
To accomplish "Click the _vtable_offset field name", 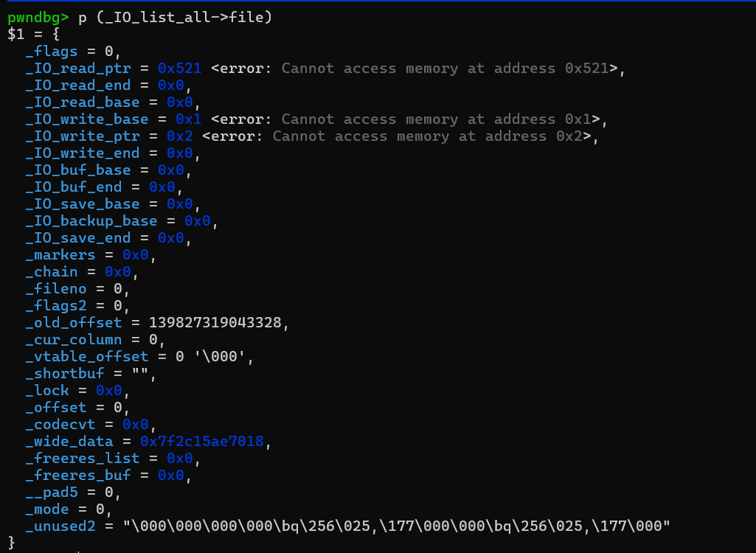I will [x=86, y=357].
